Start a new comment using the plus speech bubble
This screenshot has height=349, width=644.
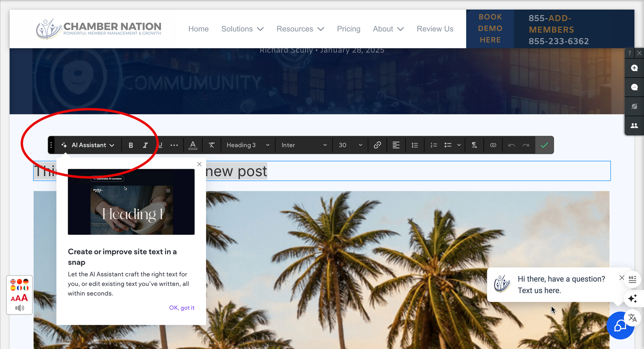[634, 68]
